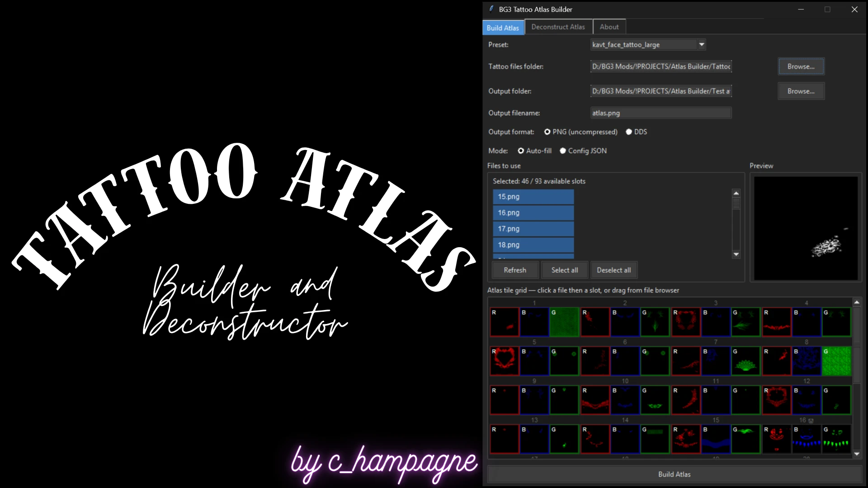Minimize the BG3 Tattoo Atlas Builder window
Viewport: 868px width, 488px height.
pyautogui.click(x=801, y=9)
